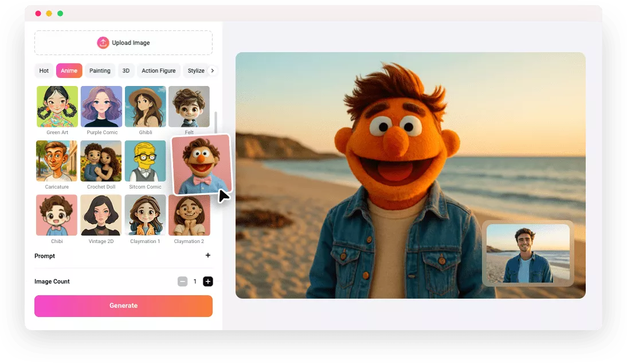Click the red close window dot

tap(38, 14)
